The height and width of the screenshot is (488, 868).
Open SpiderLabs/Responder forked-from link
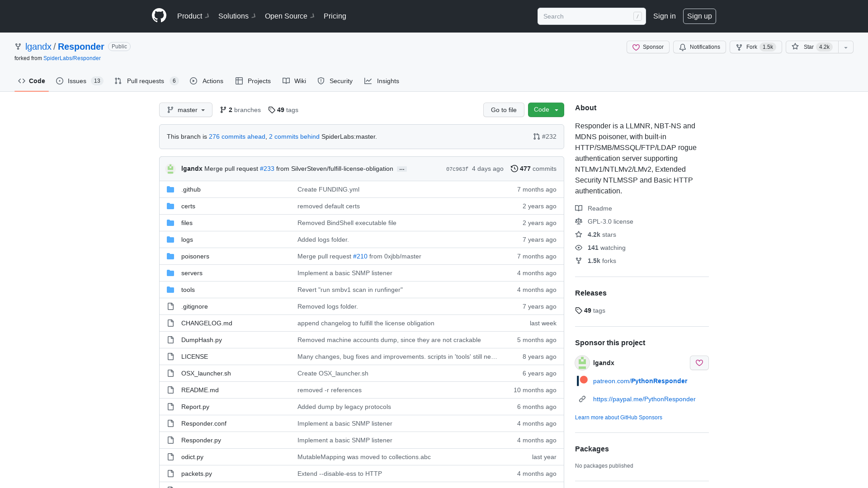(72, 58)
